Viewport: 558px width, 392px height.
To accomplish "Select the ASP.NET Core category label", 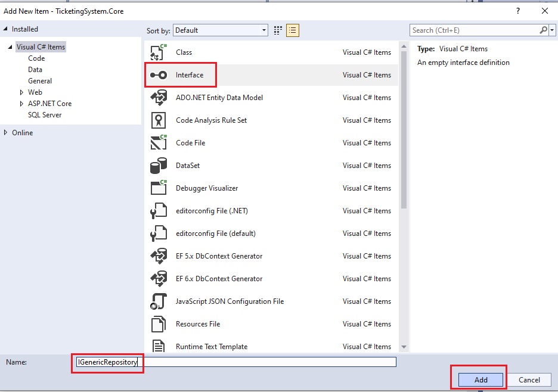I will click(50, 104).
